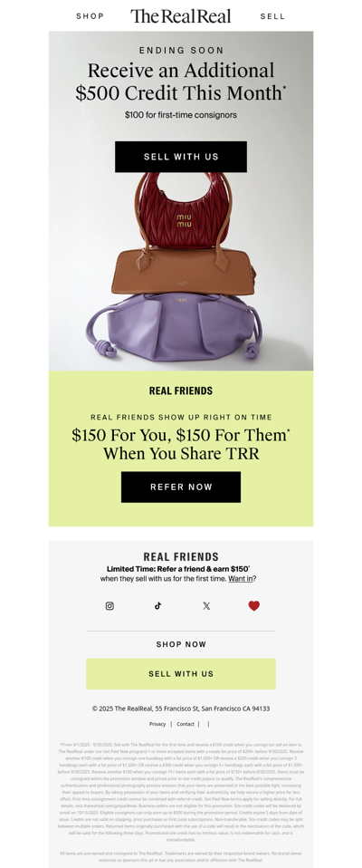
Task: Click the REFER NOW button
Action: tap(181, 487)
